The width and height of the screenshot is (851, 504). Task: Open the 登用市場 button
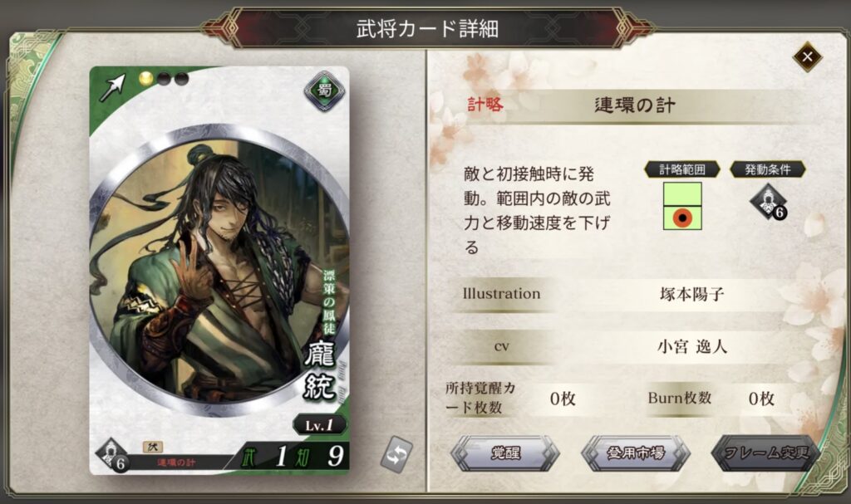coord(636,453)
